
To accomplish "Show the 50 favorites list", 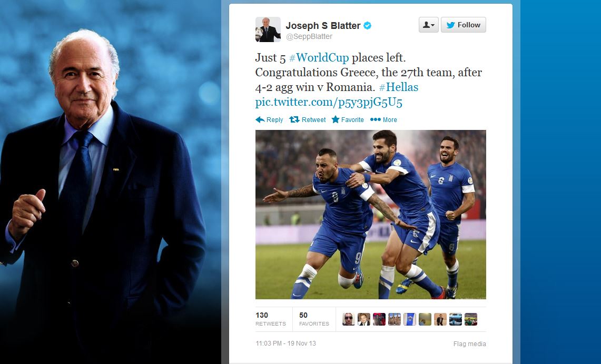I will [314, 319].
